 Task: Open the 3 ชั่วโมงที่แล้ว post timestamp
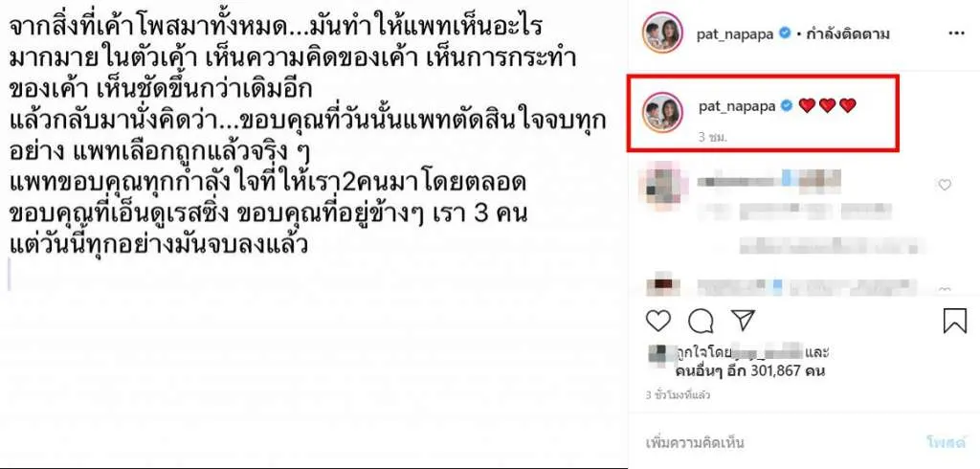point(678,395)
